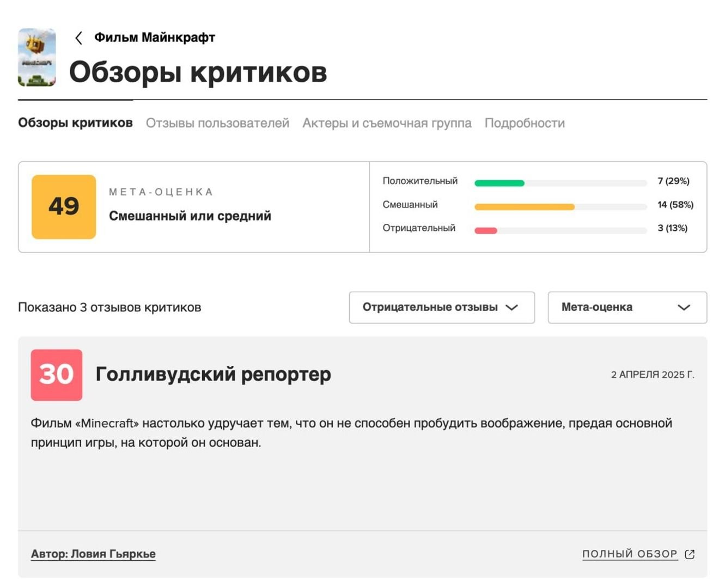Image resolution: width=719 pixels, height=588 pixels.
Task: Switch to Отзывы пользователей tab
Action: (x=217, y=123)
